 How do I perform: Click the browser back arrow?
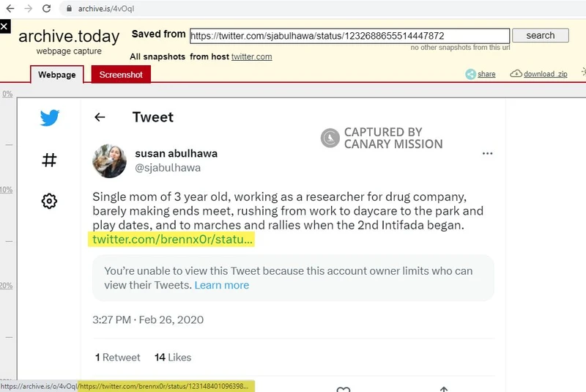(x=10, y=9)
